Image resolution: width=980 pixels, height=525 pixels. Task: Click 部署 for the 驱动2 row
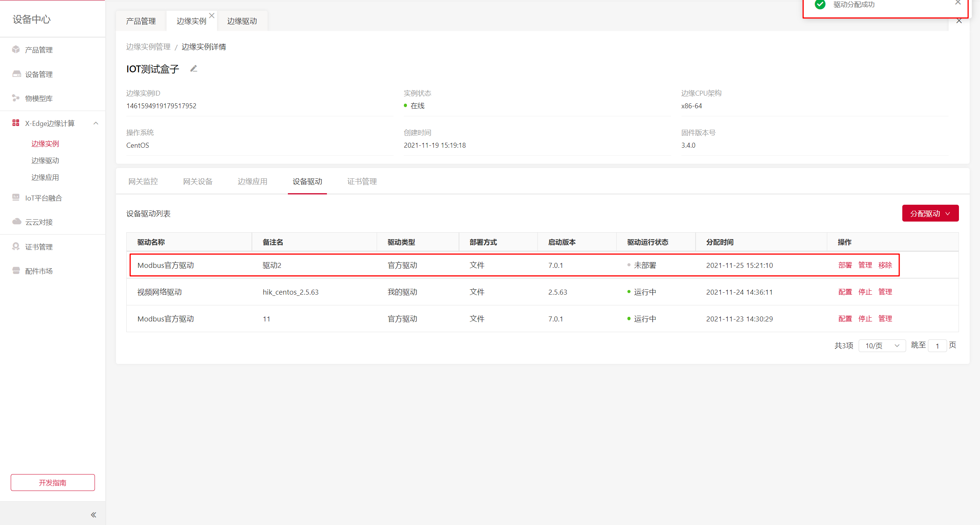845,265
